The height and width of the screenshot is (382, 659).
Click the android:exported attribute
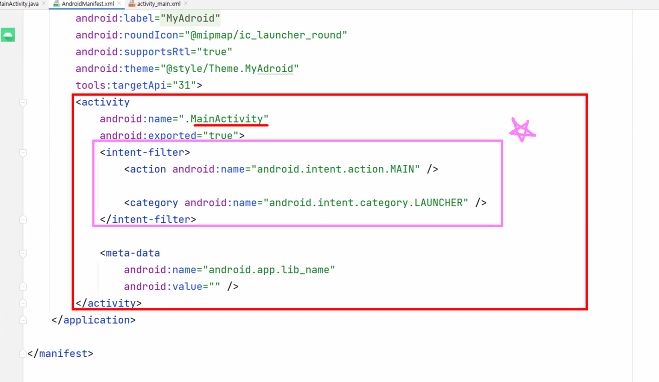pos(148,136)
